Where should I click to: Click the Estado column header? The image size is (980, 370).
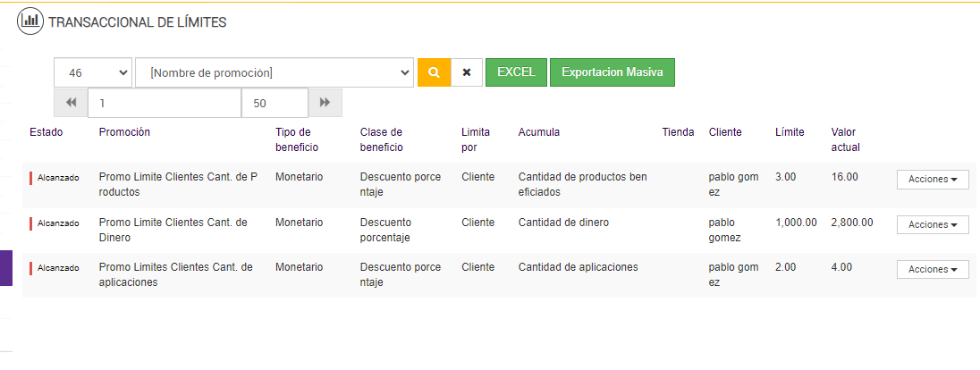pos(46,132)
